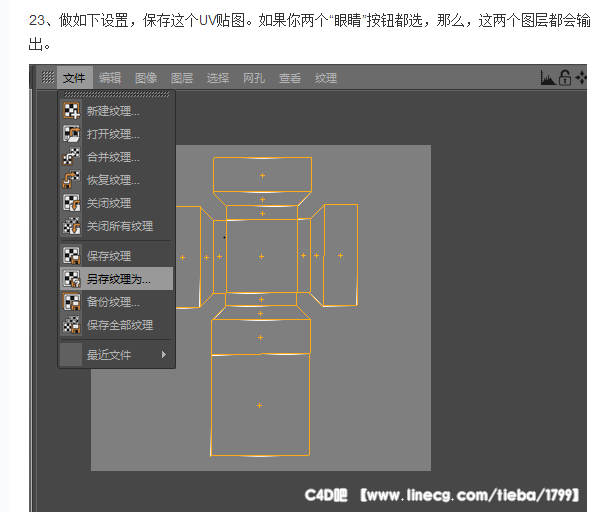Open the 网孔 menu
605x512 pixels.
click(254, 78)
